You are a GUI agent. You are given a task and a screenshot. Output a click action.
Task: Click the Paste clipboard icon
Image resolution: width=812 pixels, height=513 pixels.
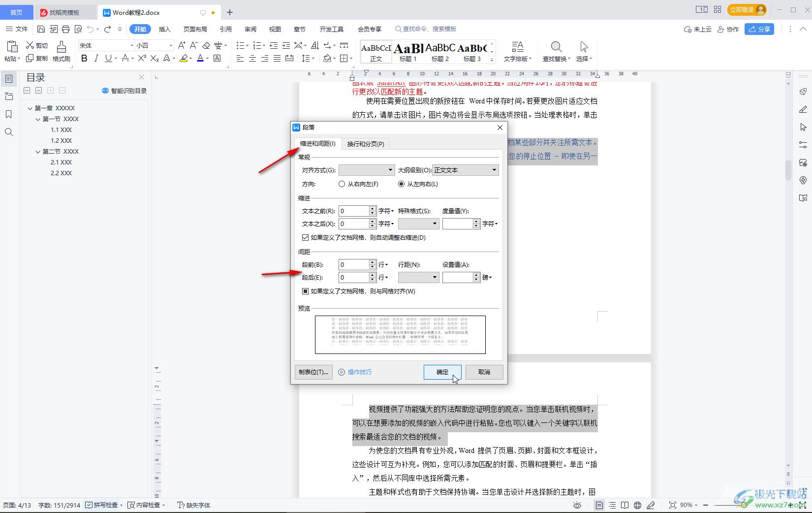tap(12, 47)
